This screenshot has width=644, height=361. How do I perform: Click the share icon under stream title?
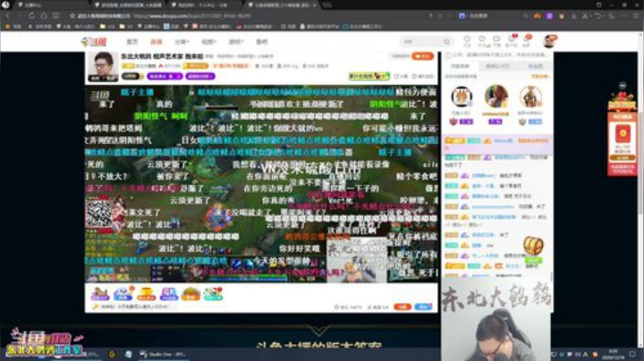point(401,76)
